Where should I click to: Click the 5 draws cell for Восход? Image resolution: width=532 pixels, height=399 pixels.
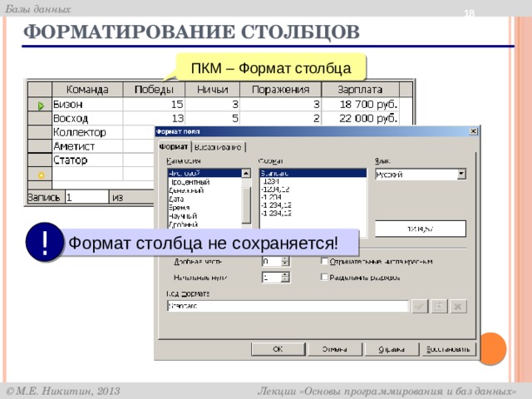(x=213, y=118)
